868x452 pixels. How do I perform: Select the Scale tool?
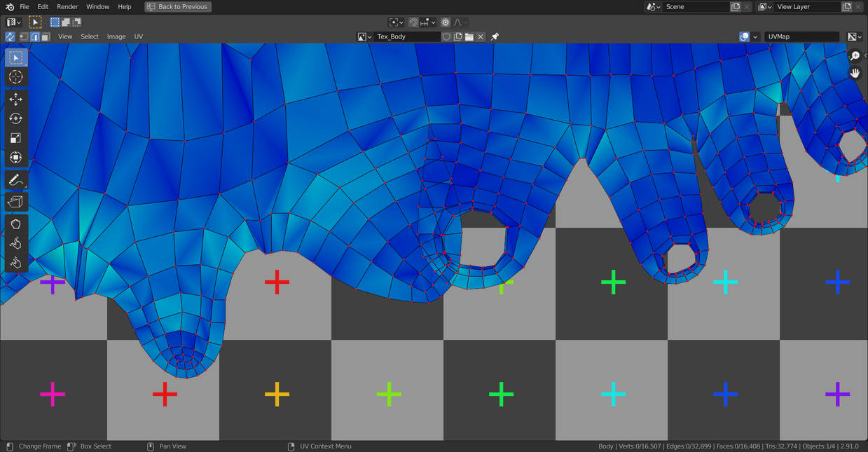pos(15,138)
